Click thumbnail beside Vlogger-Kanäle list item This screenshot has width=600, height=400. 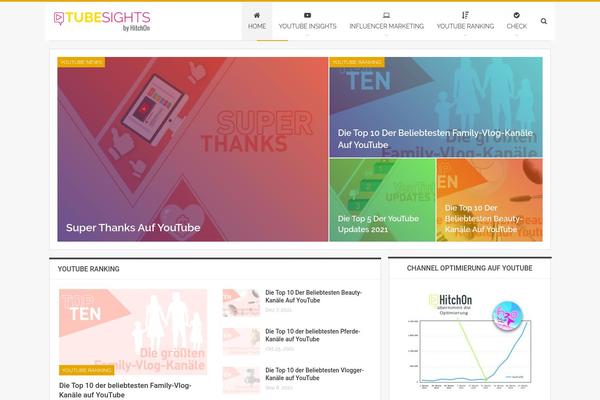pyautogui.click(x=241, y=380)
